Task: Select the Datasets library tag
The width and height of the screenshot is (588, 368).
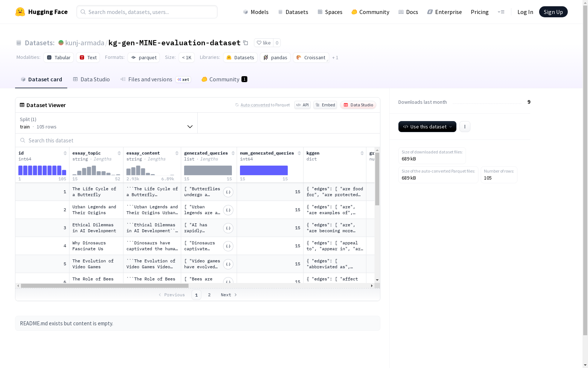Action: point(240,57)
